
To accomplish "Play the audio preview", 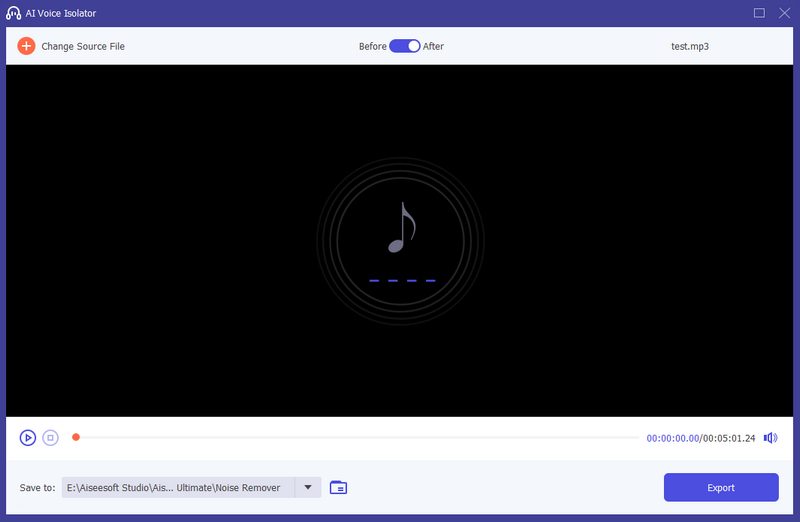I will pos(28,437).
